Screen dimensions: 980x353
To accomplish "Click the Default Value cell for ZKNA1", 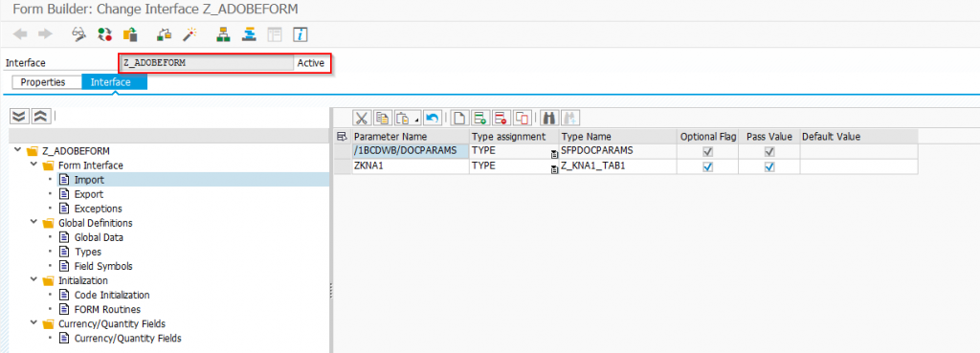I will 858,166.
